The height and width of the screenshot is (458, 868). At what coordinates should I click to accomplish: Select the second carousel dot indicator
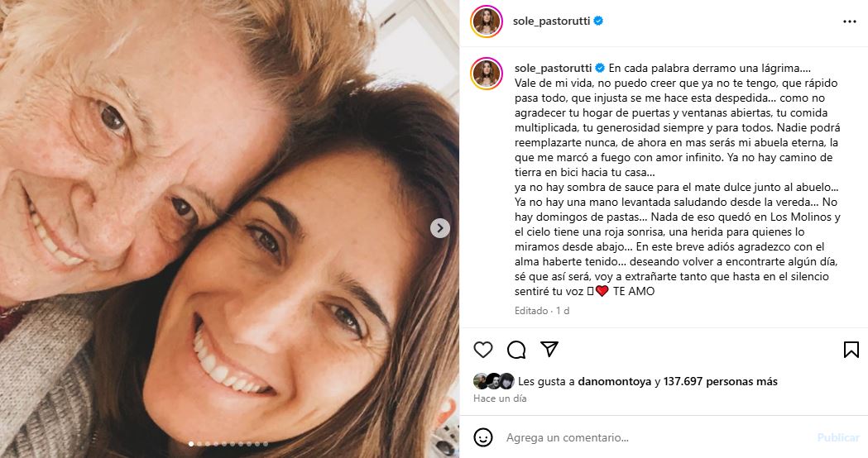[199, 444]
